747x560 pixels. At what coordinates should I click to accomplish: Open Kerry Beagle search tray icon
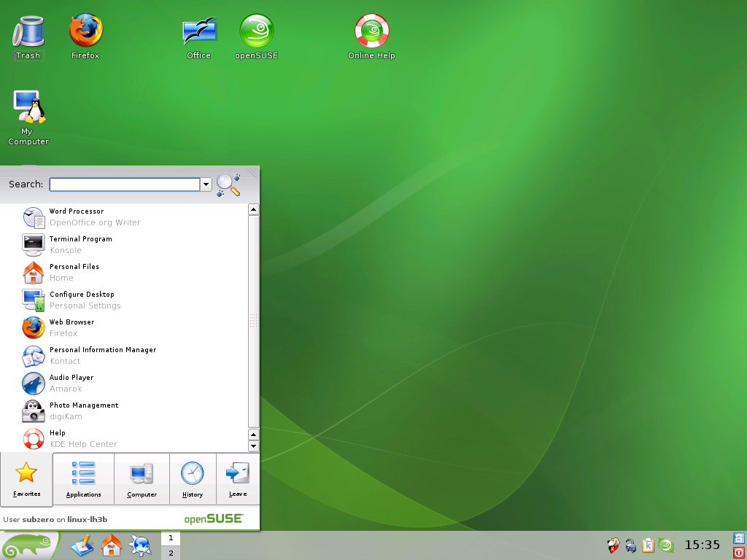point(614,545)
